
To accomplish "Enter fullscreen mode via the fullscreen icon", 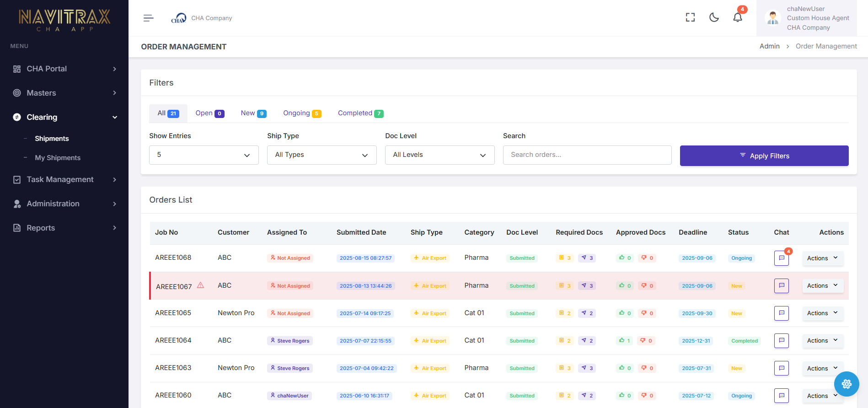I will click(690, 17).
